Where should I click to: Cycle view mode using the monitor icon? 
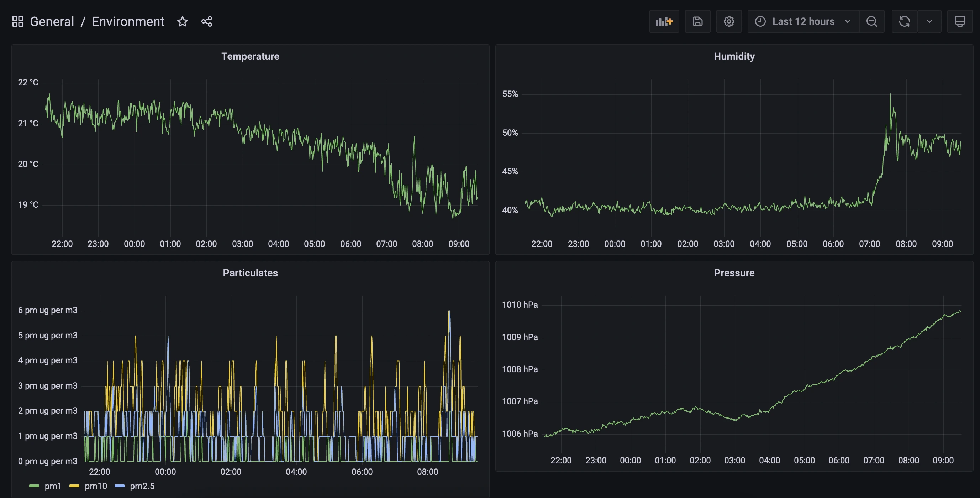tap(959, 22)
